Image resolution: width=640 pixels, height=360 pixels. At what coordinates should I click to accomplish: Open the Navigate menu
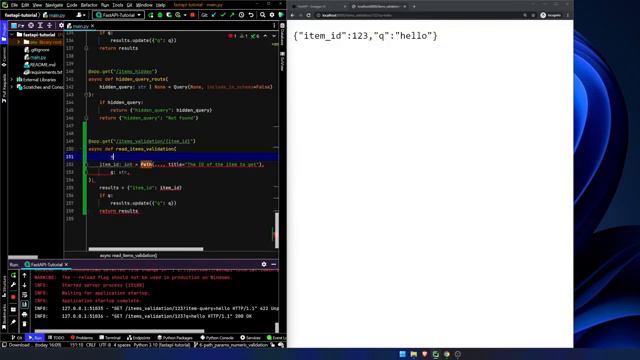pos(54,5)
